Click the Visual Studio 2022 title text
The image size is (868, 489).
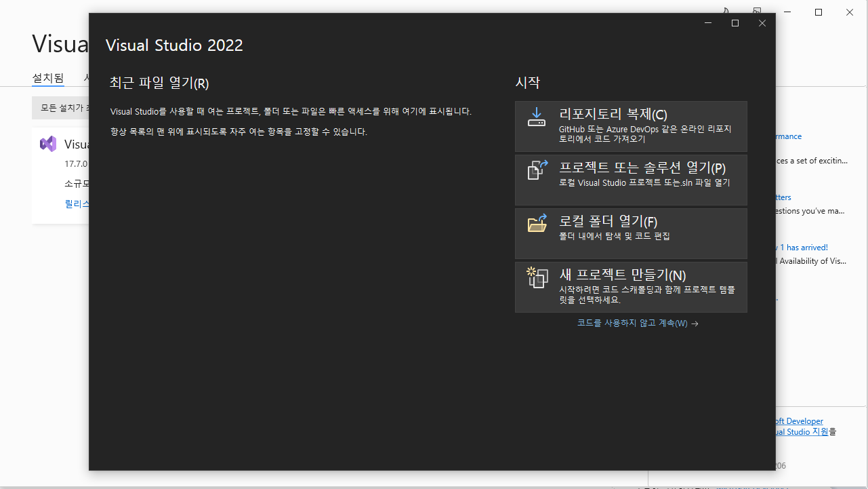click(x=174, y=45)
